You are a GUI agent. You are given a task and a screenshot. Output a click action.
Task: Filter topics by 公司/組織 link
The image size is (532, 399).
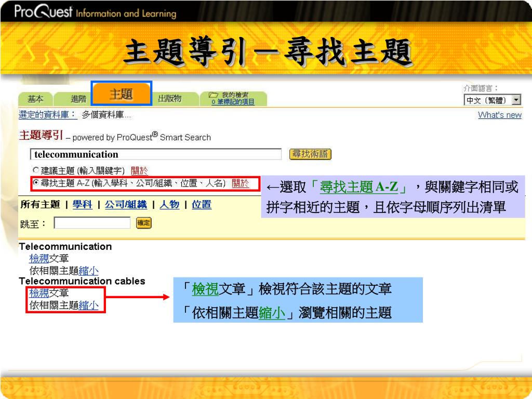(126, 204)
